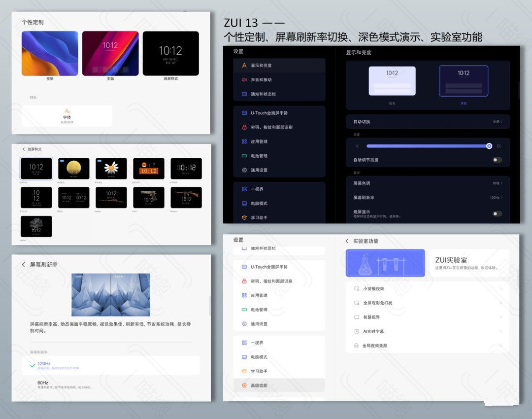The width and height of the screenshot is (532, 419).
Task: Click the 电池管理 battery icon in light sidebar
Action: [244, 310]
